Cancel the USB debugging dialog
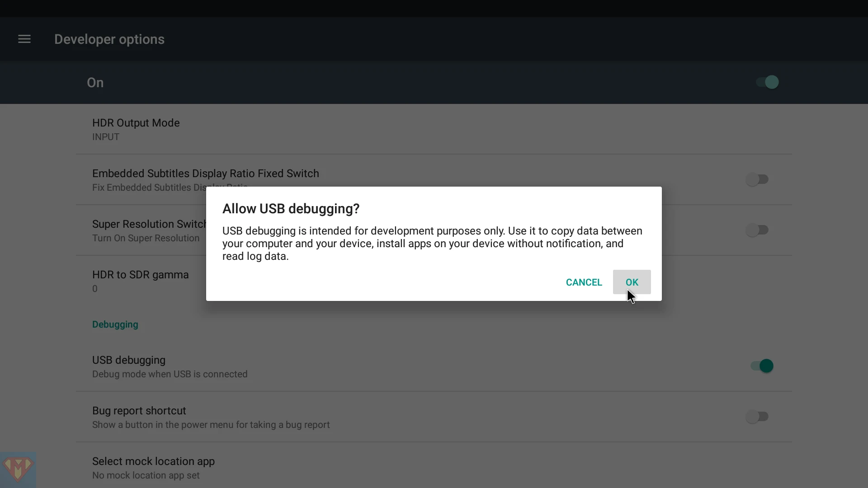This screenshot has height=488, width=868. click(584, 282)
